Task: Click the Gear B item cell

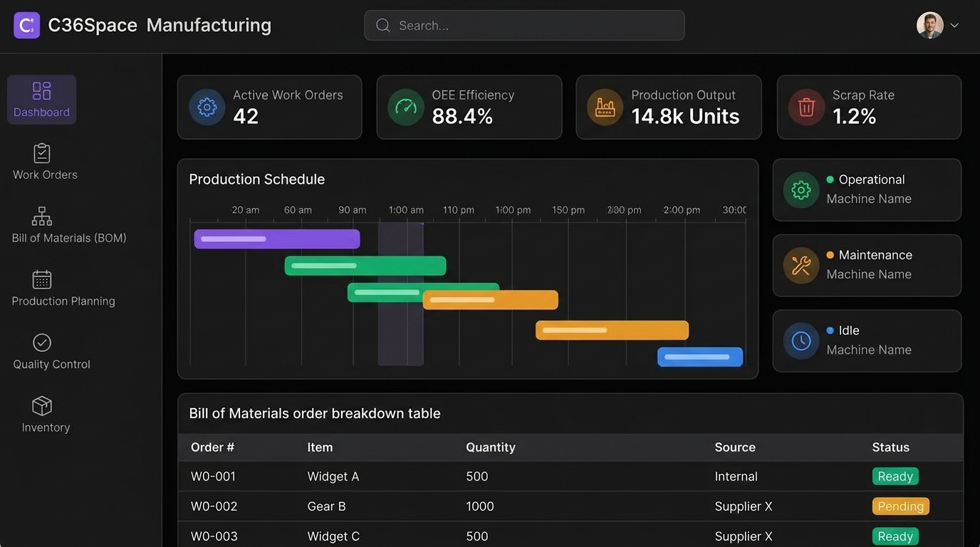Action: (326, 506)
